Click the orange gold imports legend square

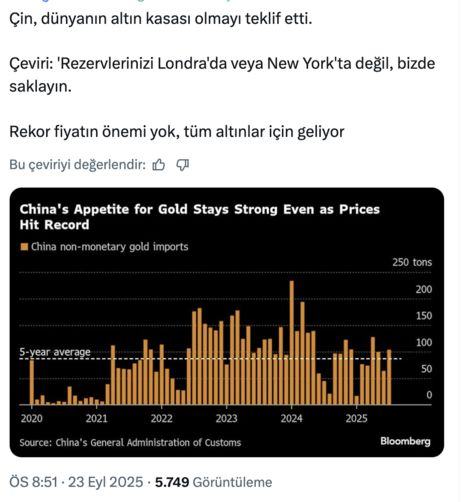(24, 247)
